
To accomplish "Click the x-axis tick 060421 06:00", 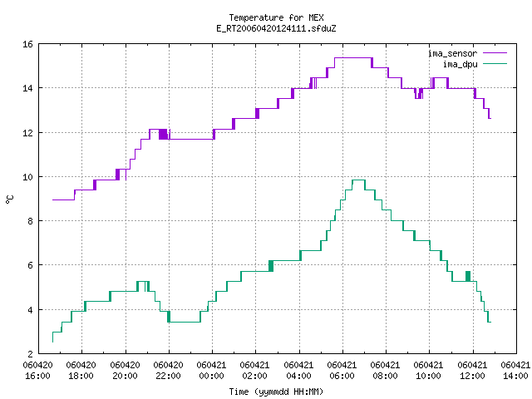I will click(x=342, y=371).
